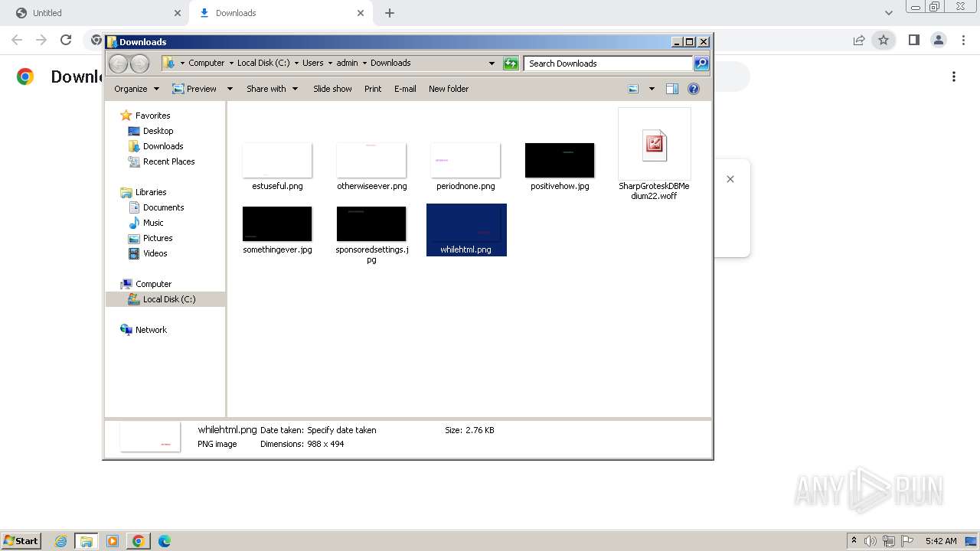
Task: Click Print in Explorer toolbar
Action: 373,89
